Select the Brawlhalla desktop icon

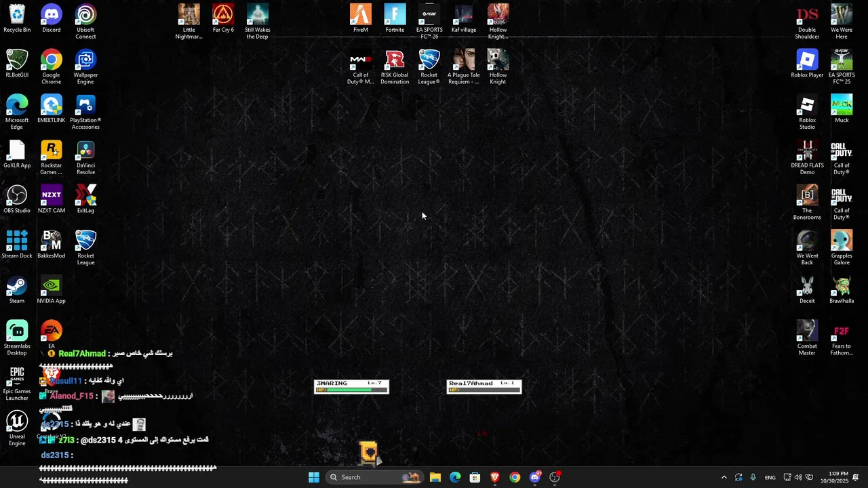point(842,290)
